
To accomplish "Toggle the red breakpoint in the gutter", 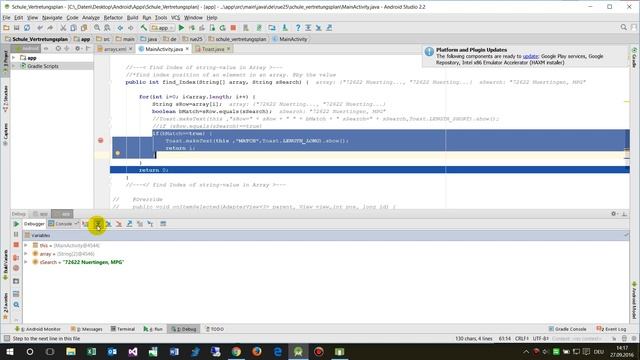I will point(100,140).
